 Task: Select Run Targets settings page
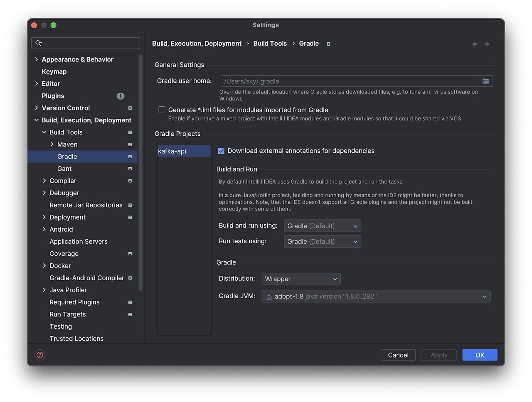[x=68, y=314]
